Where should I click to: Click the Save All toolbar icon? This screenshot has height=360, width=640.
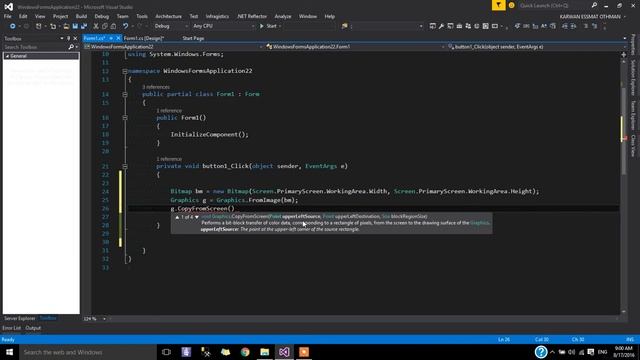[x=84, y=26]
